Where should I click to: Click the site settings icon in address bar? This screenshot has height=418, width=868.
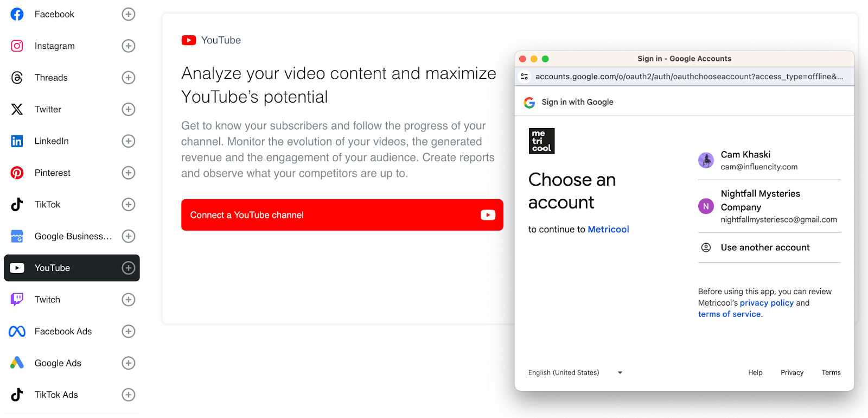[524, 77]
